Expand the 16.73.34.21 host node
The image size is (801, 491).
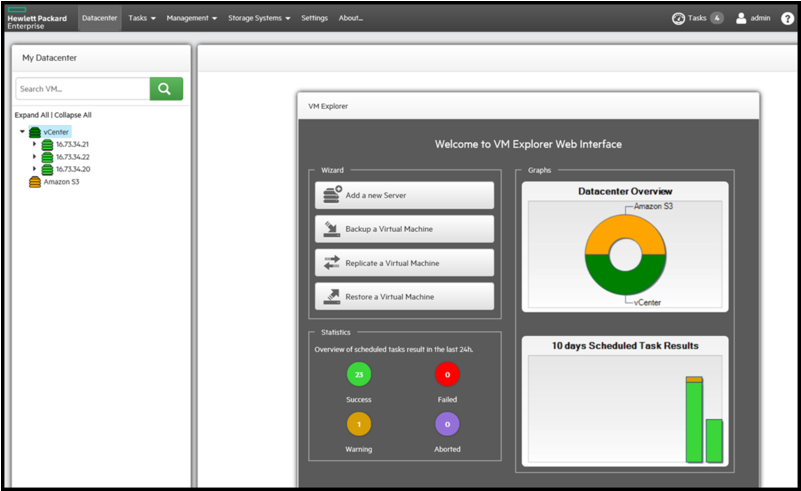34,144
